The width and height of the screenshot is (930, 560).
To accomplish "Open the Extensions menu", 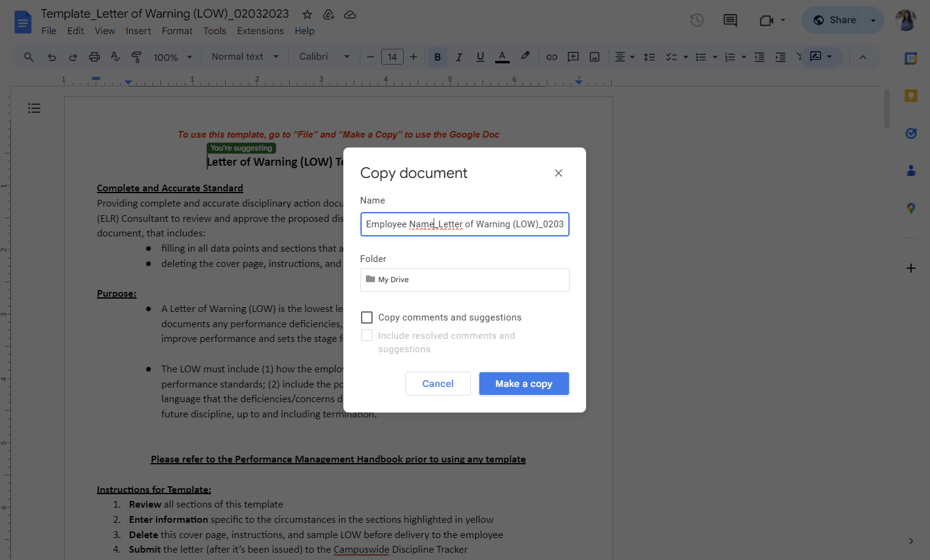I will 260,31.
